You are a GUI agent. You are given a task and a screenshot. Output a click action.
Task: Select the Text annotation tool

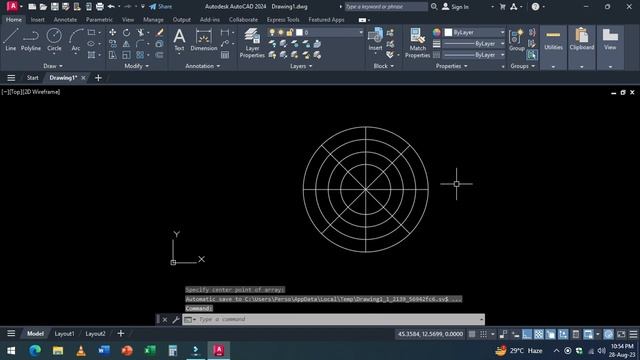(179, 40)
